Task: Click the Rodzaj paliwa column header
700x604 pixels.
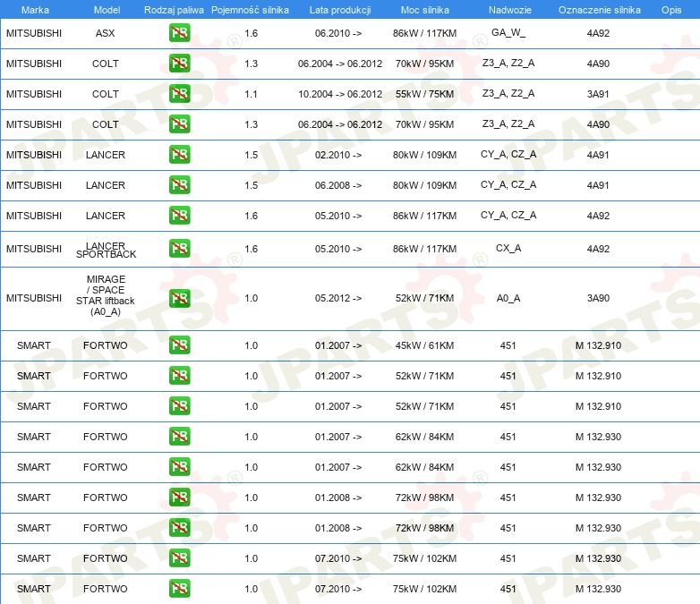Action: (x=174, y=9)
